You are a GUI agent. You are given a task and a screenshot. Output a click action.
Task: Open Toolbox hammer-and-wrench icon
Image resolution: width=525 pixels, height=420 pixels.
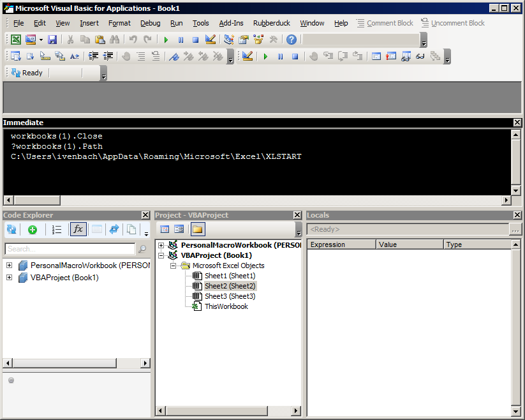273,40
